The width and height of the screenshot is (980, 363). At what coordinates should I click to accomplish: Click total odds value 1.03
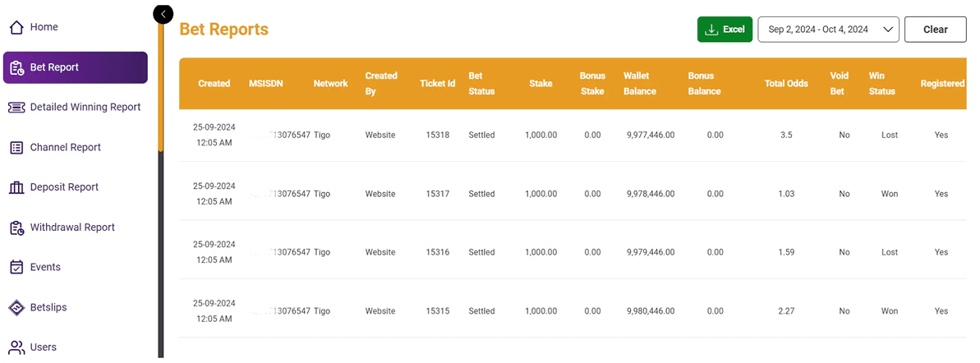click(x=786, y=194)
